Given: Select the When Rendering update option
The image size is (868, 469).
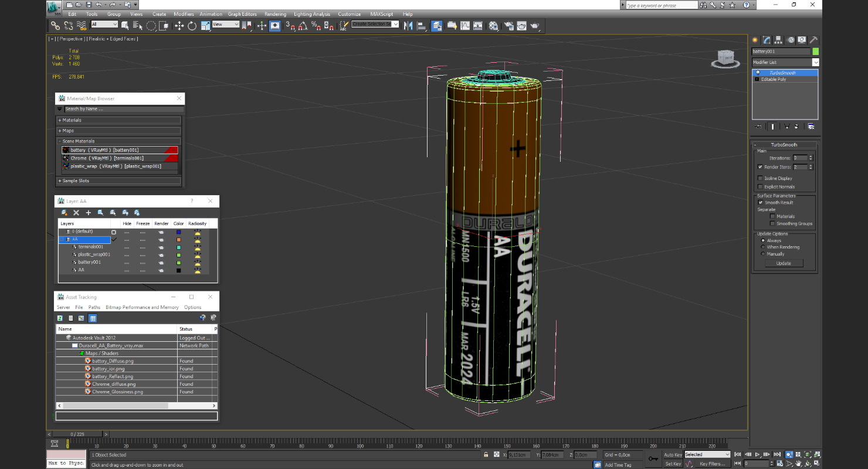Looking at the screenshot, I should (x=762, y=247).
